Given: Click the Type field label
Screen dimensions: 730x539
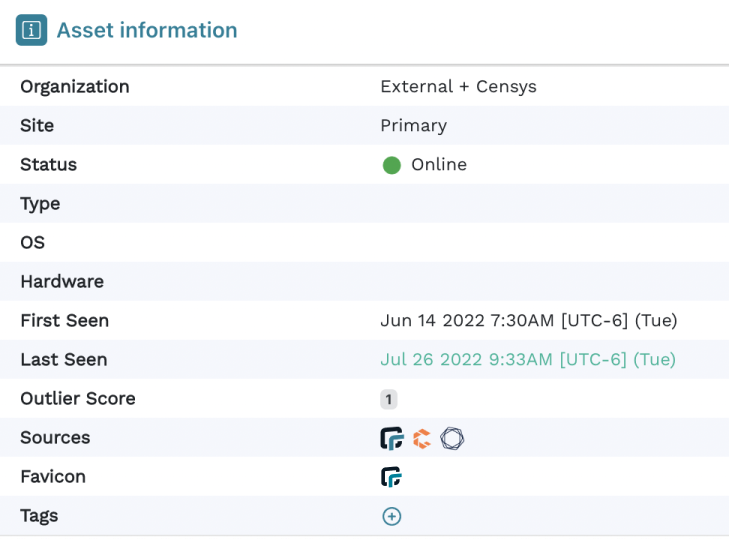Looking at the screenshot, I should click(40, 204).
